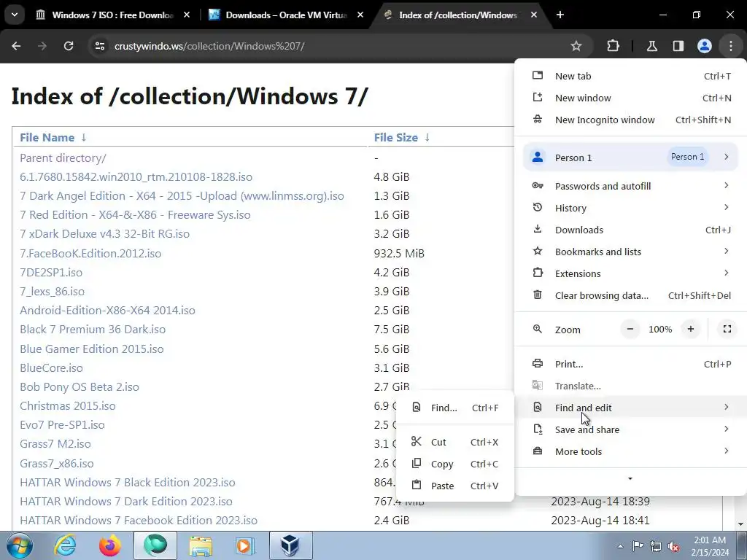Image resolution: width=747 pixels, height=560 pixels.
Task: Expand the Extensions submenu in menu
Action: point(630,273)
